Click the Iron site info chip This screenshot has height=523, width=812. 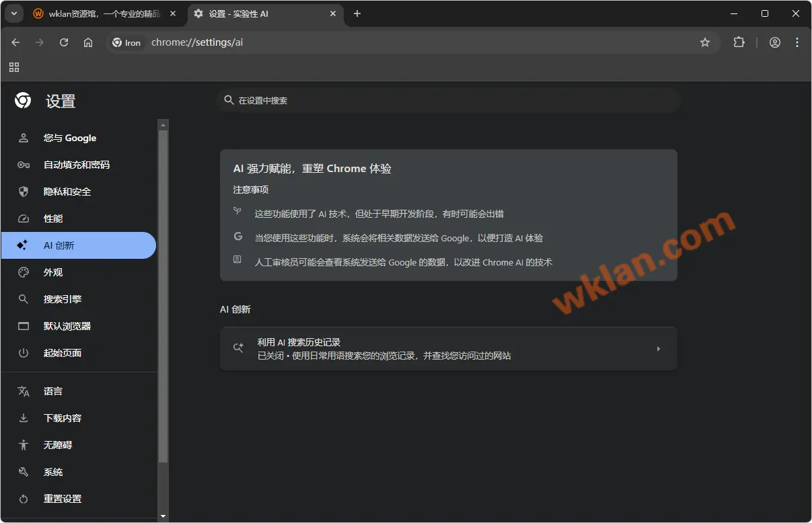click(126, 42)
